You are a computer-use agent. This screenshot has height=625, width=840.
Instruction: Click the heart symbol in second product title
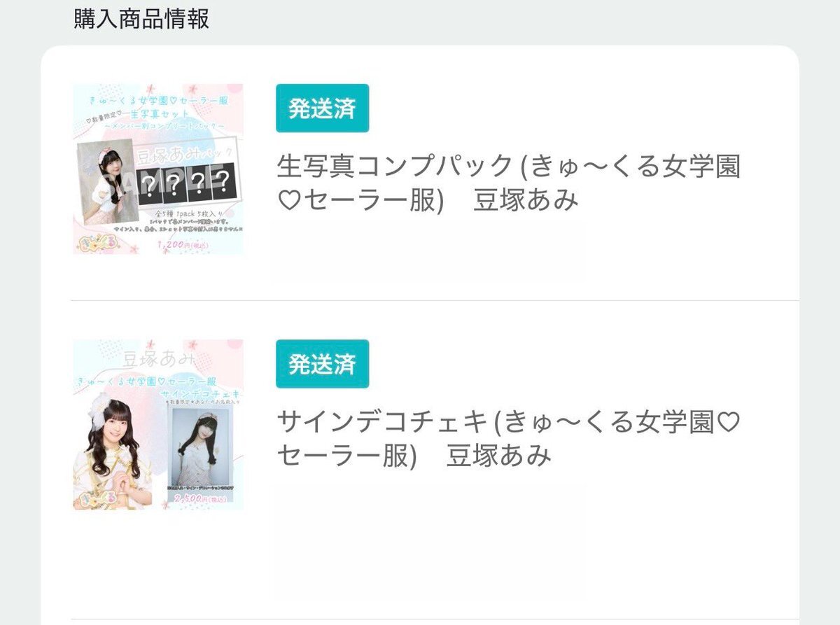coord(729,423)
